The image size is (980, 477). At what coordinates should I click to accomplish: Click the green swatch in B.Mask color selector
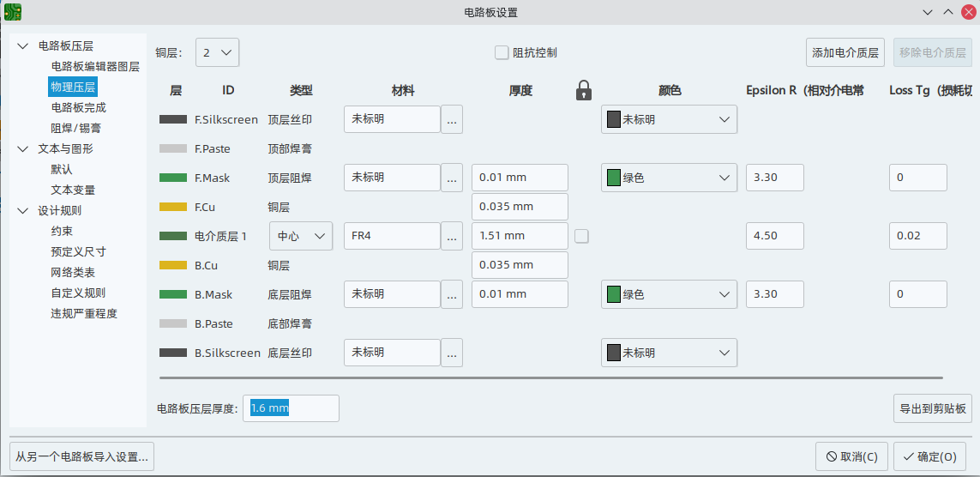(614, 294)
